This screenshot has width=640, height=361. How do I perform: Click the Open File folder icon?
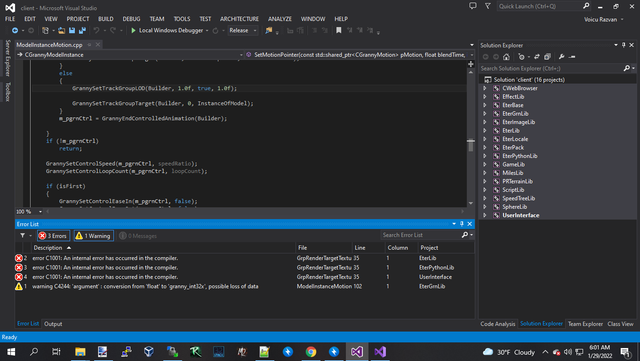click(x=61, y=31)
